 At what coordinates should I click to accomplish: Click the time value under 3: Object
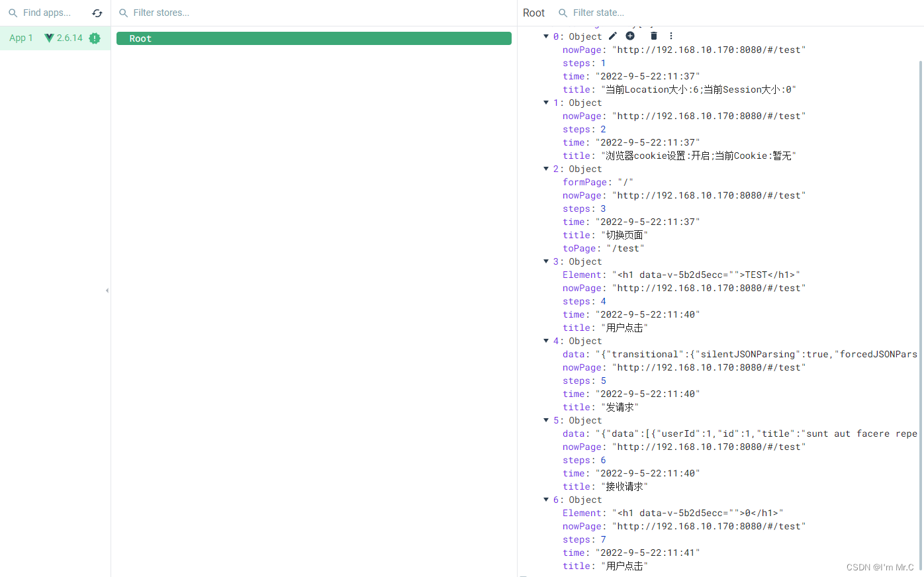click(x=647, y=314)
